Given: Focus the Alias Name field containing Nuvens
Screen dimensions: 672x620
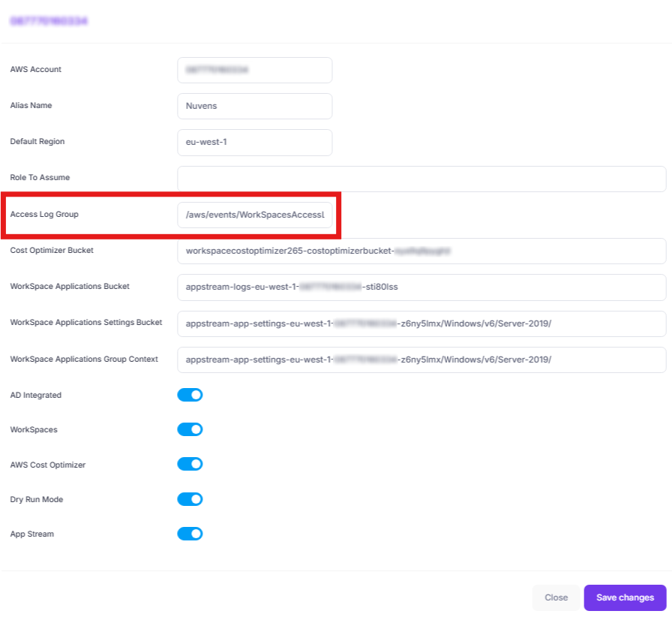Looking at the screenshot, I should [254, 106].
